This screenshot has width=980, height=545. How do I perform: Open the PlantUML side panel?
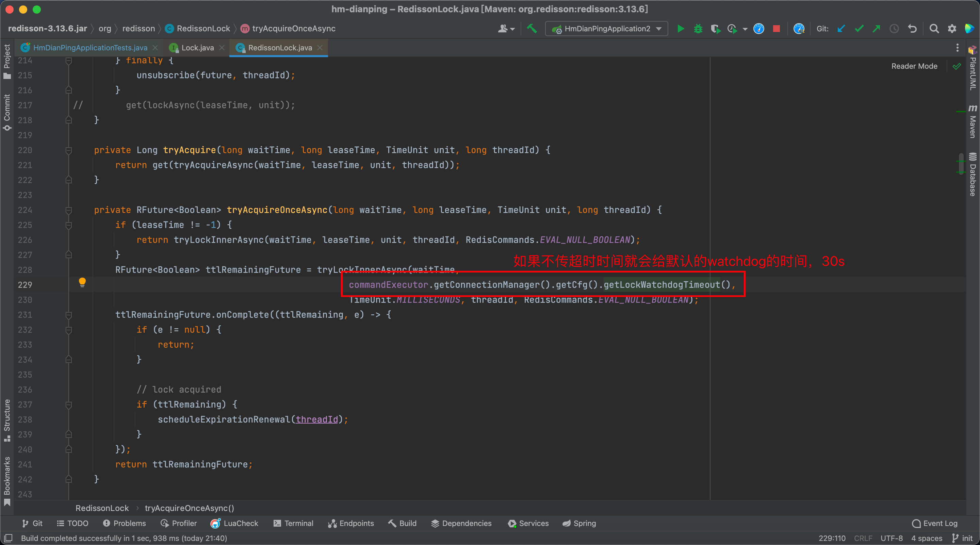tap(973, 68)
